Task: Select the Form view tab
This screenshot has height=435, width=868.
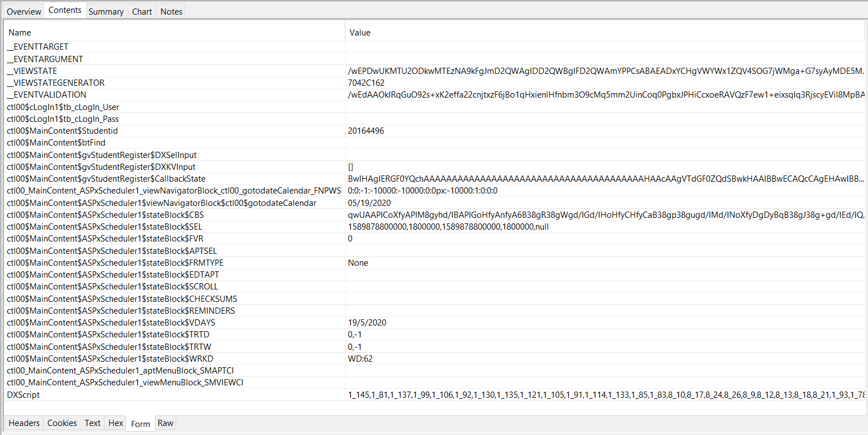Action: point(141,424)
